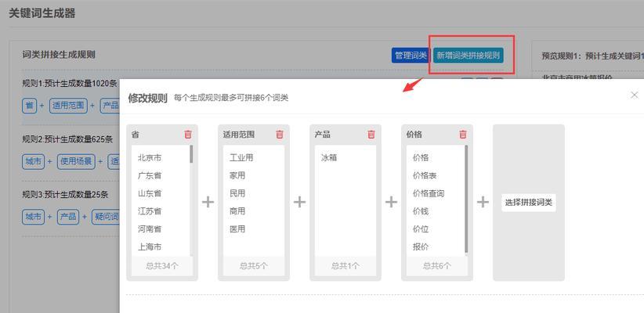Click 使用场景 tag in 规则2
This screenshot has width=644, height=313.
76,162
